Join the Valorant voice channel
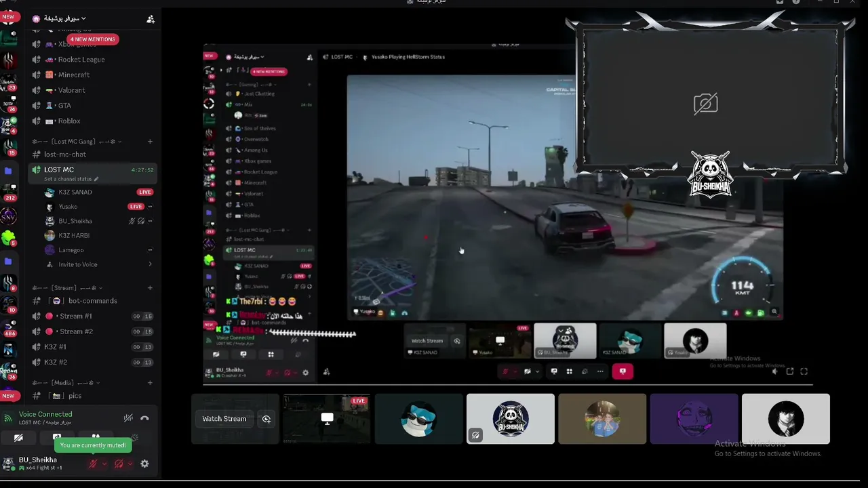Screen dimensions: 868x488 (x=93, y=90)
